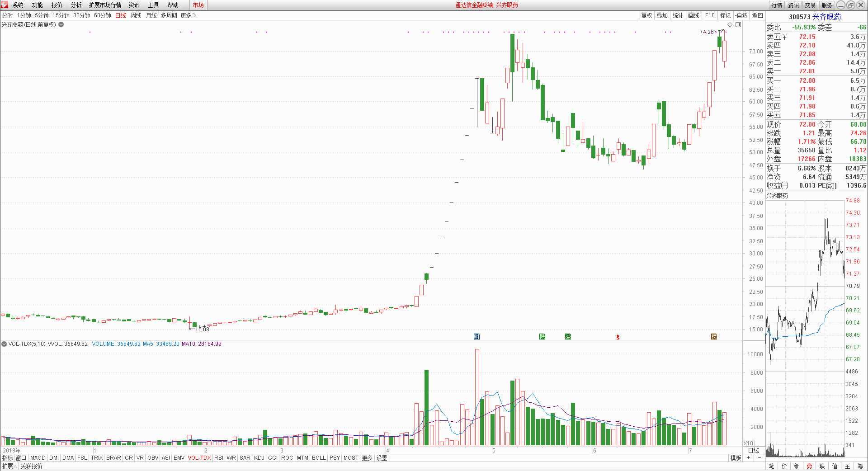Click the 日线 period label at bottom-right
Viewport: 868px width, 471px height.
tap(754, 451)
